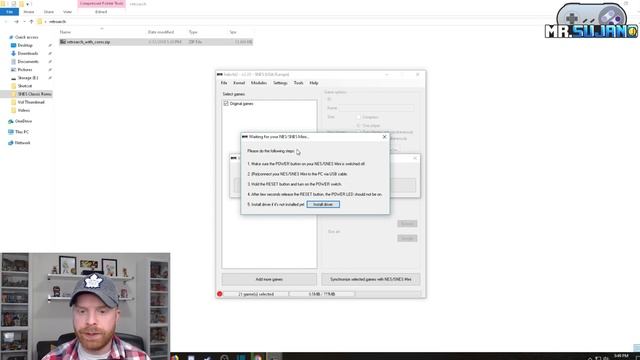This screenshot has width=640, height=360.
Task: Sort by the Type column header
Action: pyautogui.click(x=193, y=32)
